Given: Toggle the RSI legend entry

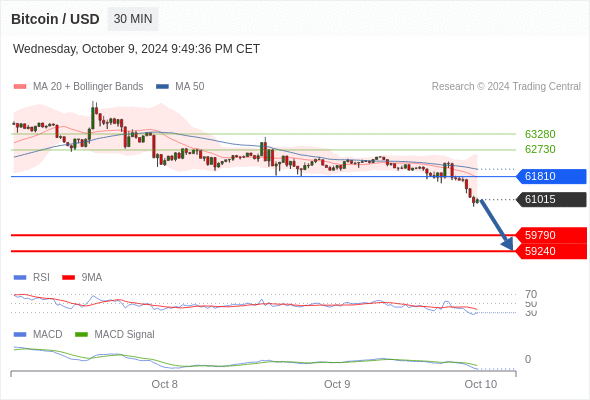Looking at the screenshot, I should click(x=32, y=277).
